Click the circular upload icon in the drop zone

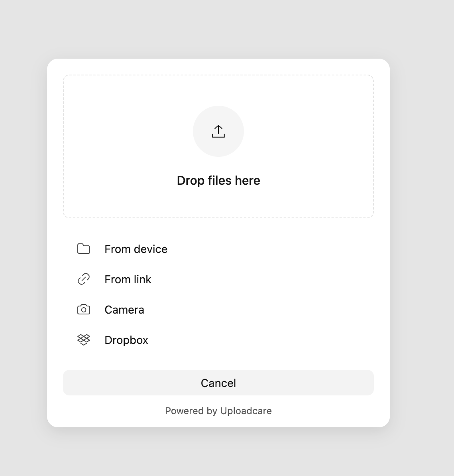tap(218, 131)
